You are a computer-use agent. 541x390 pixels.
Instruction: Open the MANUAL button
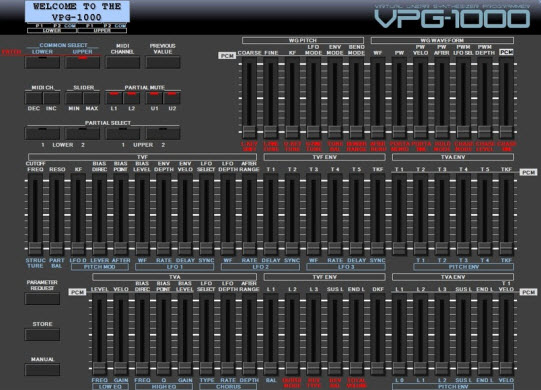click(x=42, y=370)
